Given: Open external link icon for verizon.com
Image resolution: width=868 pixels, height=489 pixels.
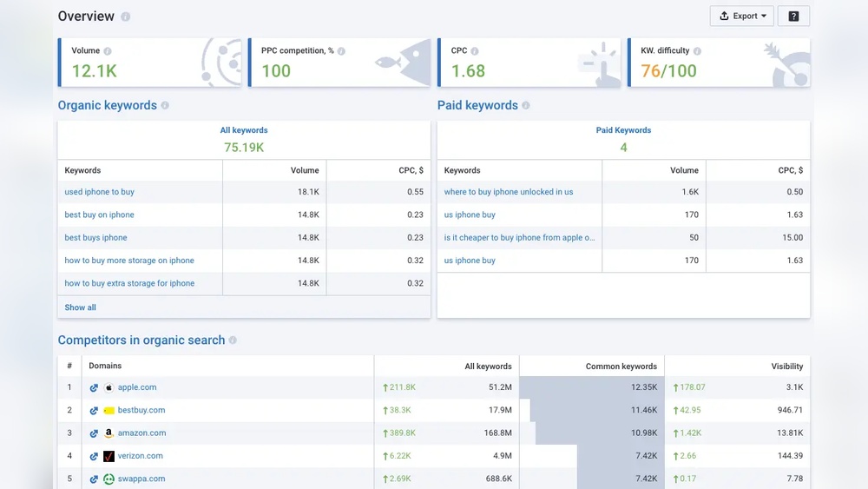Looking at the screenshot, I should (94, 456).
